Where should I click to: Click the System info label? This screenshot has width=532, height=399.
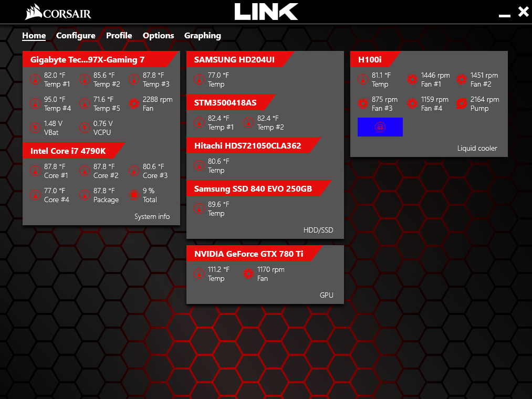(x=152, y=216)
